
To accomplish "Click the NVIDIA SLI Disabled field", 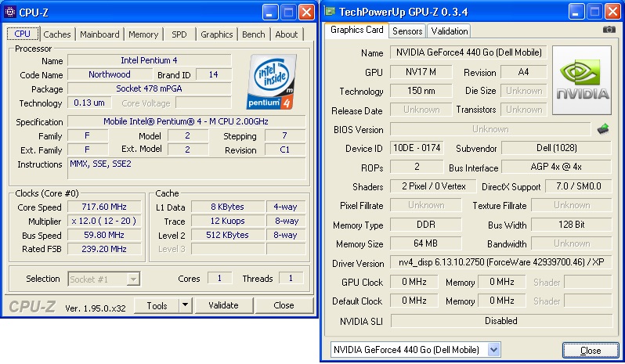I will [501, 321].
